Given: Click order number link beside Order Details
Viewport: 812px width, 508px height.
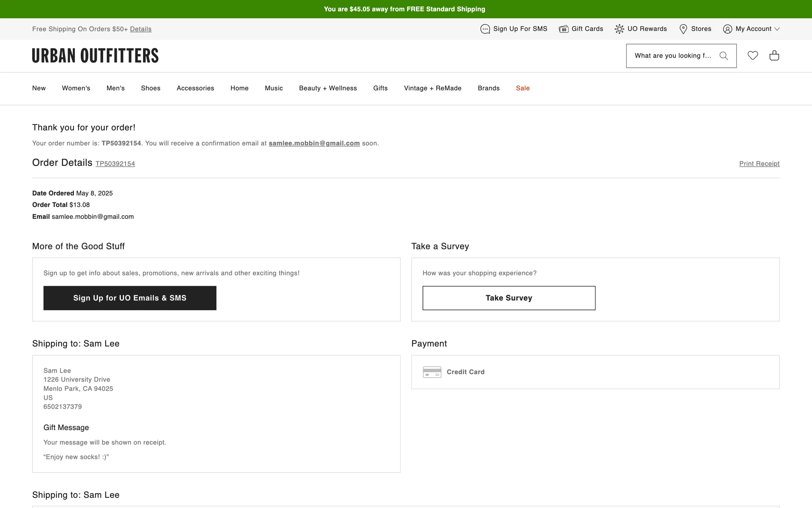Looking at the screenshot, I should (x=115, y=164).
